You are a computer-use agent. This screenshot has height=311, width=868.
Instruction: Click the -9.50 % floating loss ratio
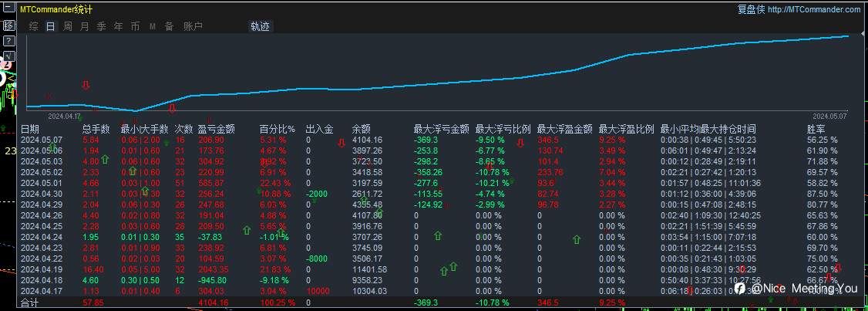click(x=490, y=140)
